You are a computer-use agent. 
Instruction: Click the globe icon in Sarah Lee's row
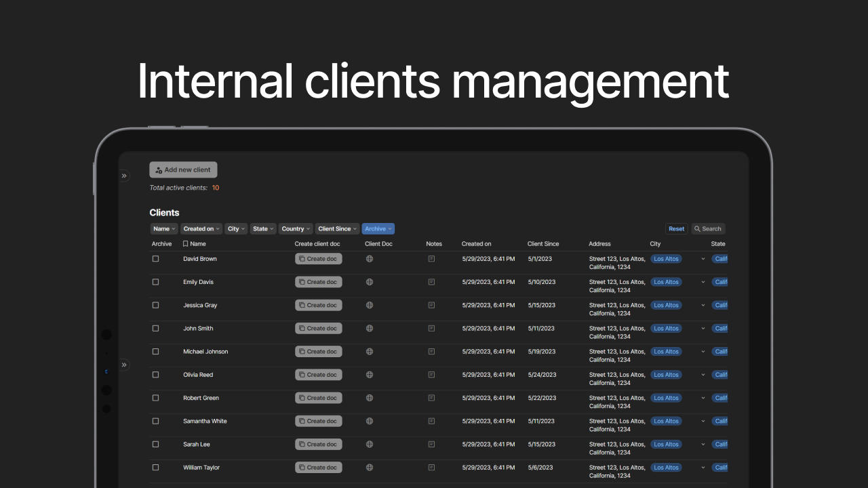coord(370,445)
